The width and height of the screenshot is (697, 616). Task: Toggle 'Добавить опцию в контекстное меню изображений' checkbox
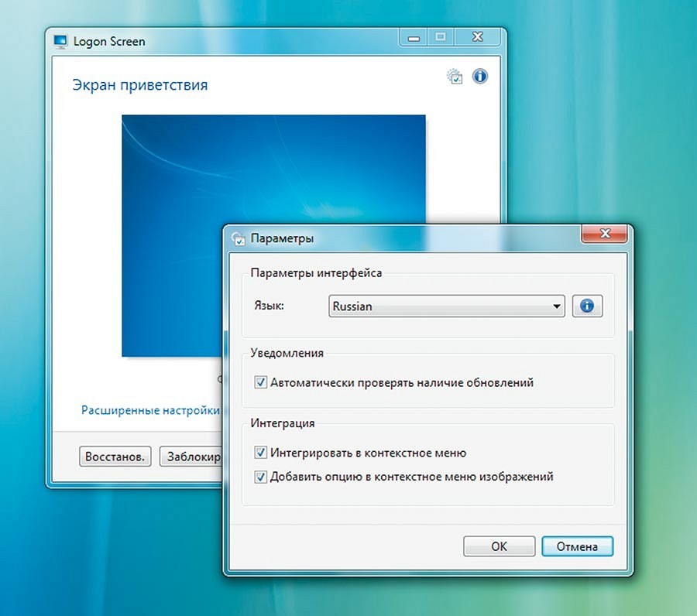(x=260, y=477)
